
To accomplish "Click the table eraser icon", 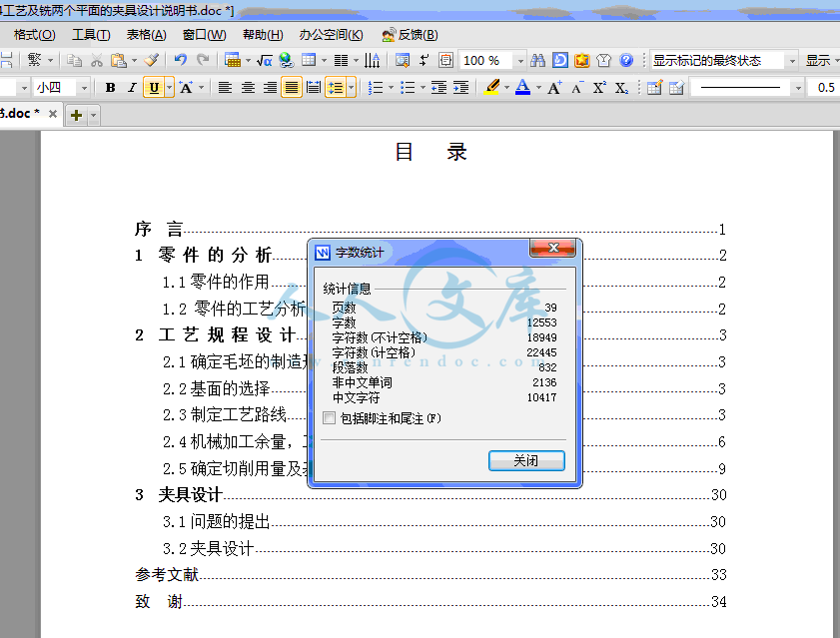I will (676, 87).
